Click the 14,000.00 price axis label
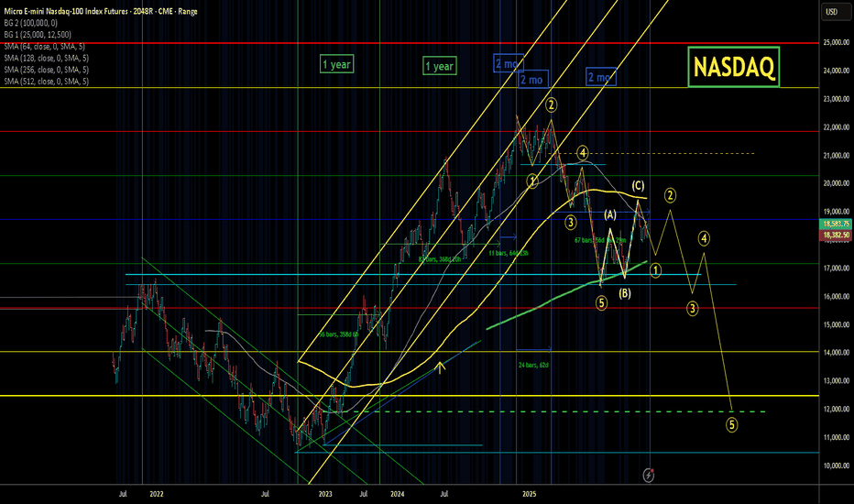 coord(837,353)
